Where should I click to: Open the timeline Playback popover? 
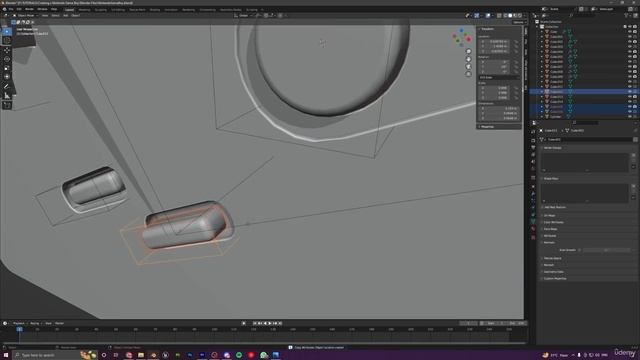click(x=19, y=323)
